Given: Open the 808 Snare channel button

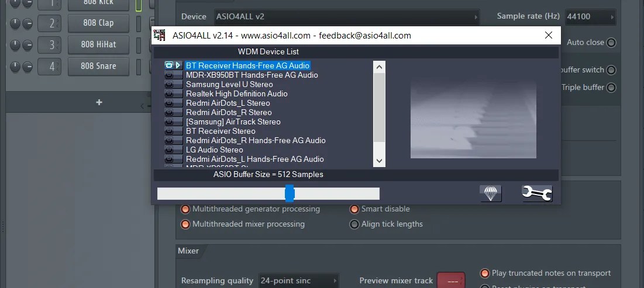Looking at the screenshot, I should pos(99,66).
